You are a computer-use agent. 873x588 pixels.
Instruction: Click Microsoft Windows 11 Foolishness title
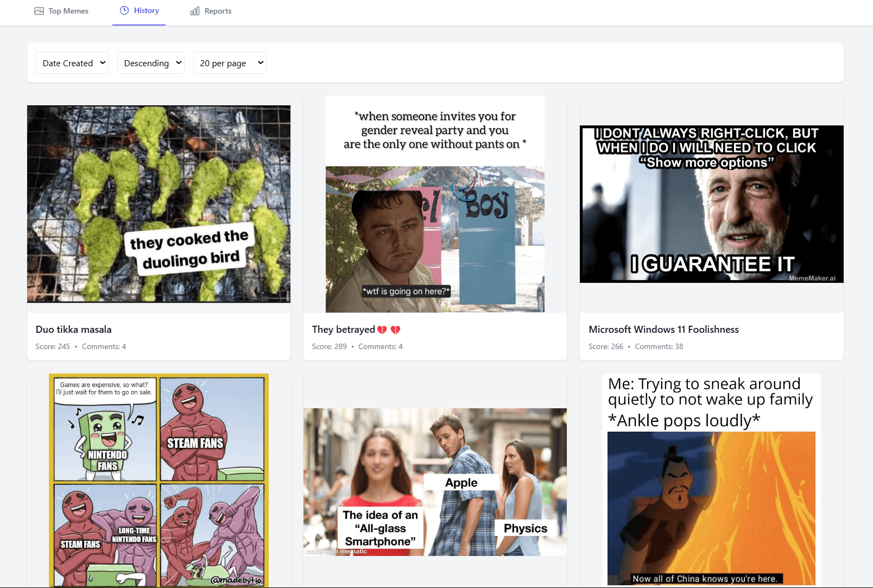tap(663, 330)
